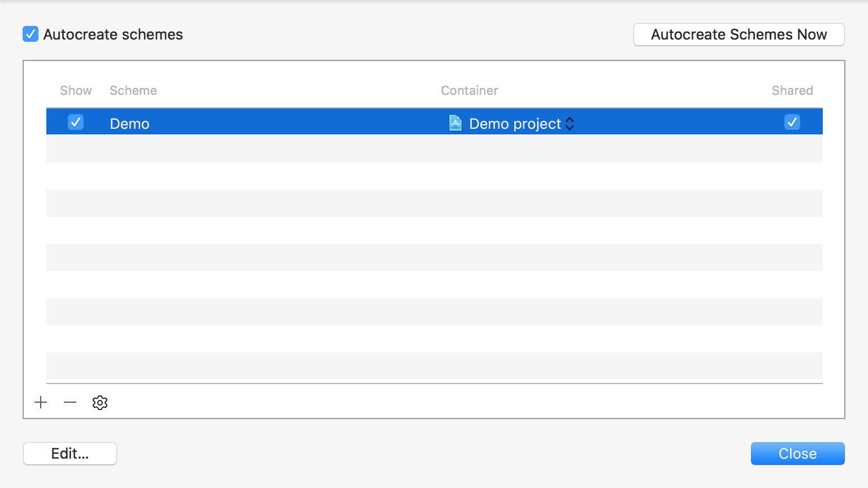Click the minus button to remove scheme
This screenshot has width=868, height=488.
(x=70, y=402)
